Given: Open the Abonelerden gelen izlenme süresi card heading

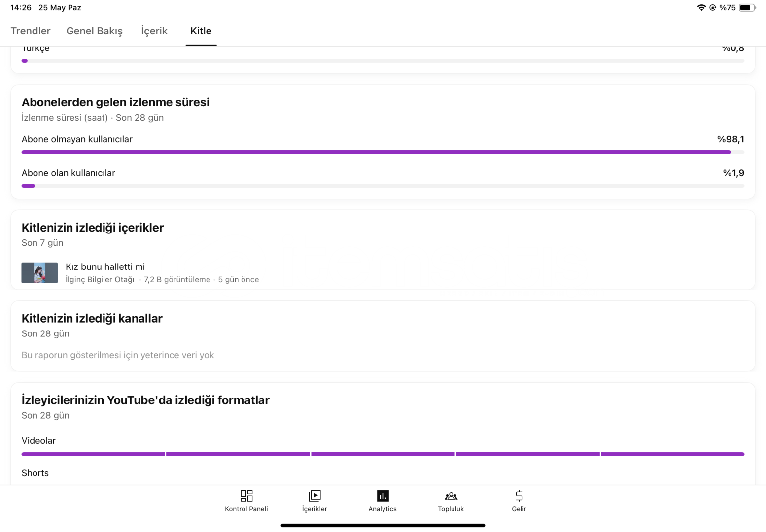Looking at the screenshot, I should [115, 102].
